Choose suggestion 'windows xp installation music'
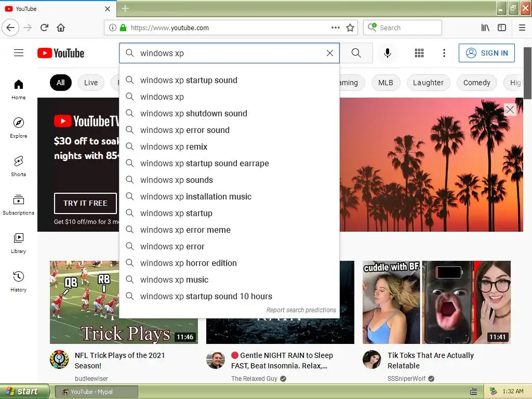 tap(229, 196)
